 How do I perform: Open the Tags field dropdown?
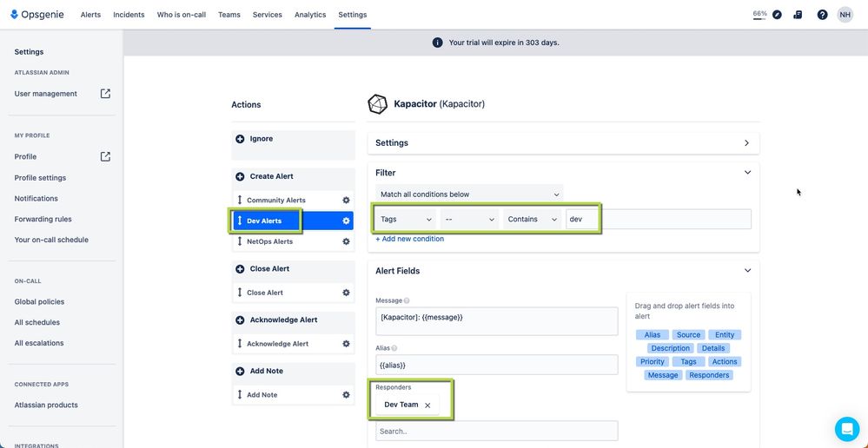tap(406, 219)
